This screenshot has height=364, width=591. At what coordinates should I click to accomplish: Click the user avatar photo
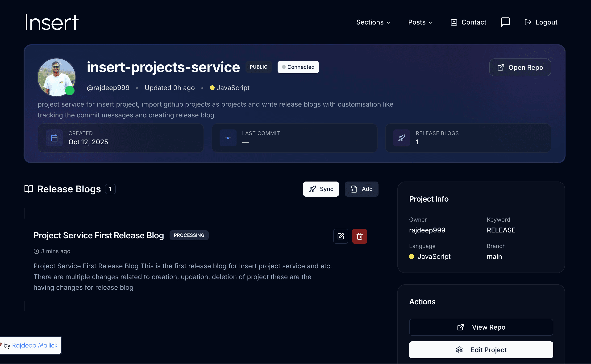point(56,77)
